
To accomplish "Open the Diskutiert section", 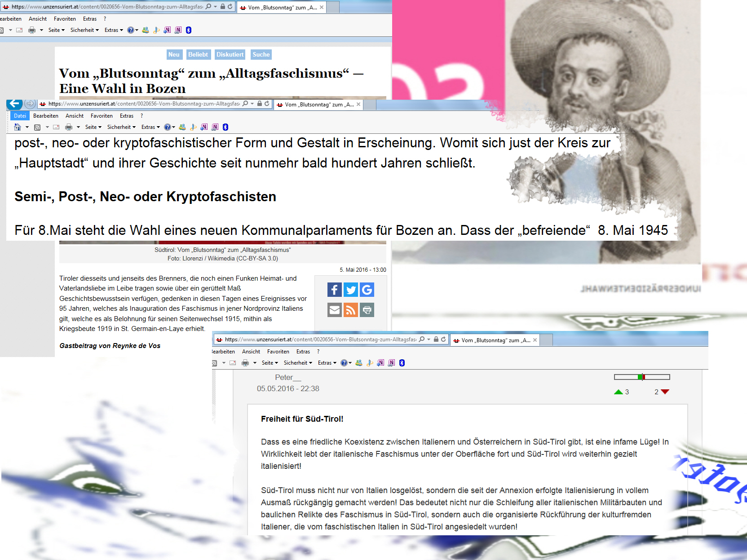I will coord(230,55).
